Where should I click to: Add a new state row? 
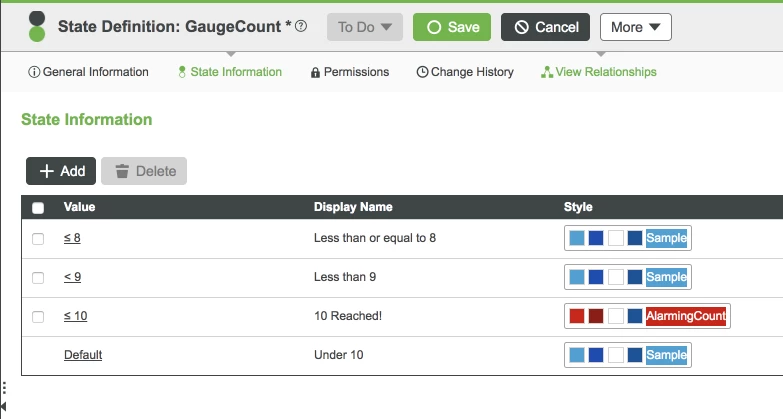click(61, 171)
